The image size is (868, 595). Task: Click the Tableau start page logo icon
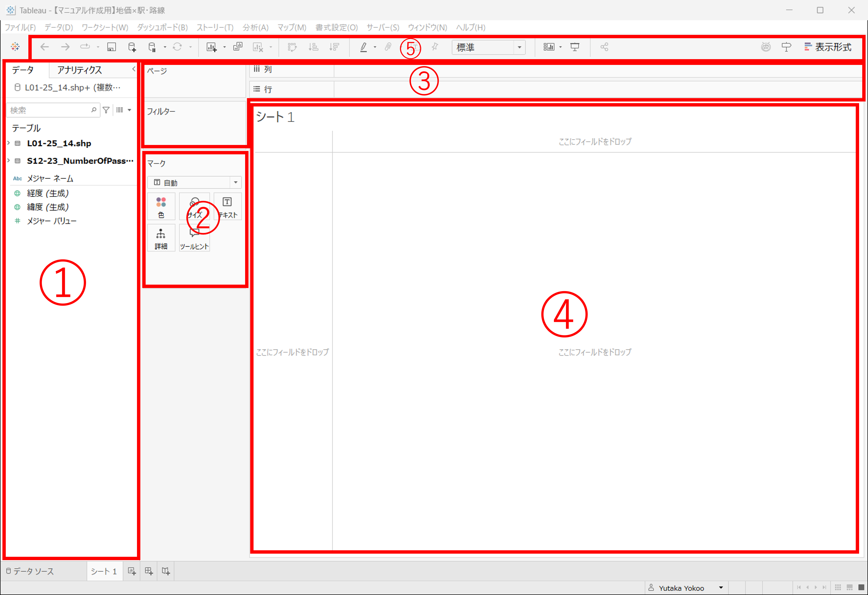point(15,46)
